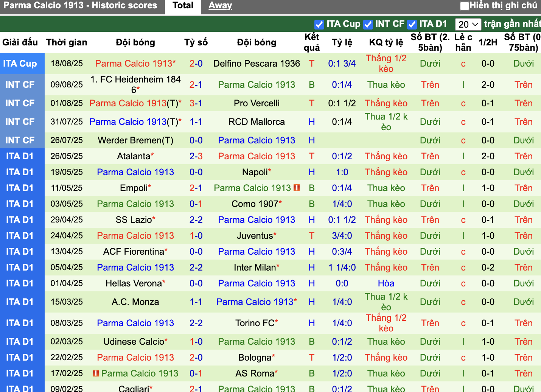
Task: Select Juventus team name
Action: pos(255,236)
